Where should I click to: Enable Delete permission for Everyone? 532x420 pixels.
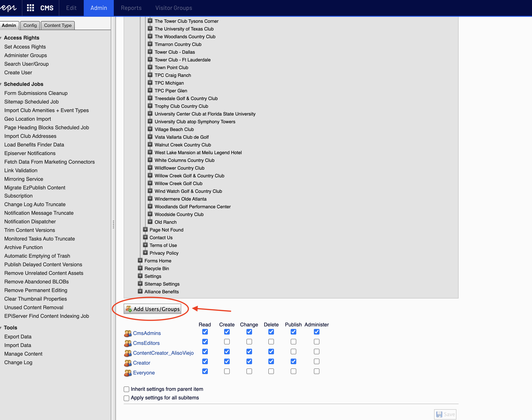tap(271, 371)
